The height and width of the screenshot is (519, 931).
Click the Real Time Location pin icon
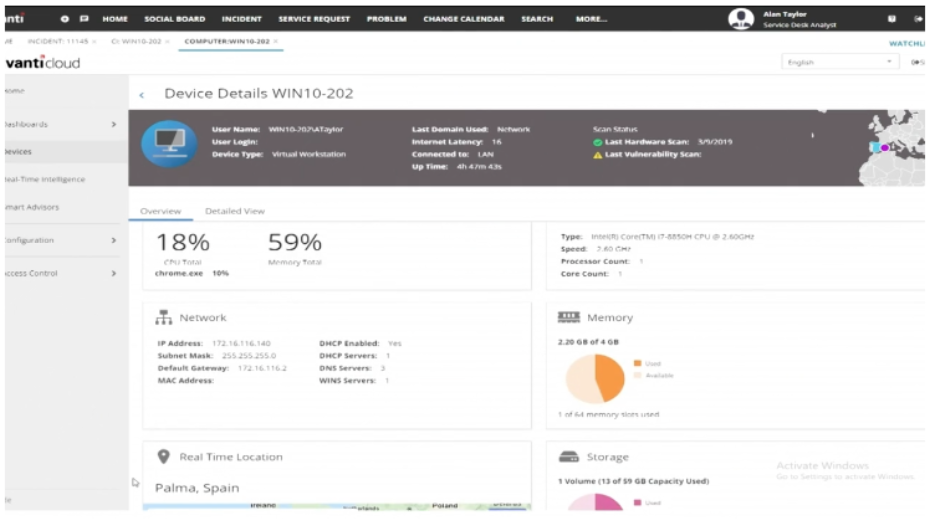pos(163,456)
